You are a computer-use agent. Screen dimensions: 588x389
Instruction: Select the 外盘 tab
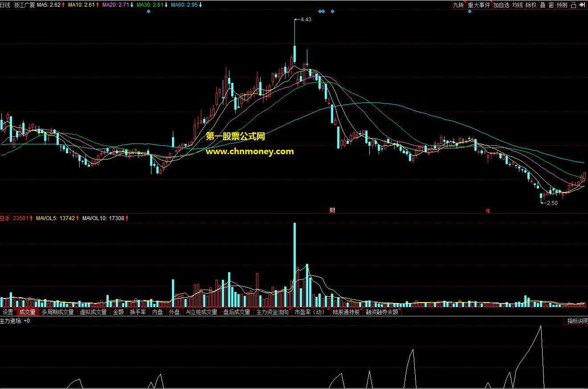(175, 312)
